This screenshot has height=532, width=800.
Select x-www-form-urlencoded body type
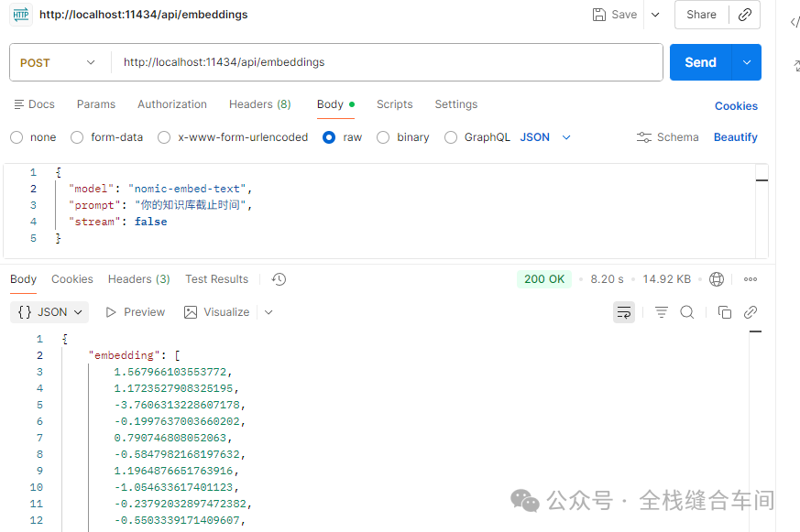coord(164,137)
